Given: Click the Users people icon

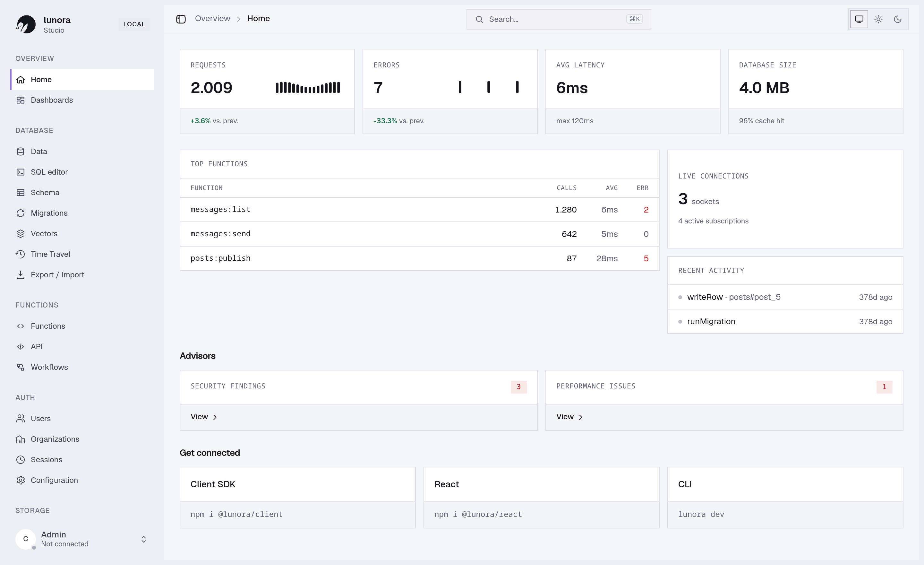Looking at the screenshot, I should click(21, 418).
